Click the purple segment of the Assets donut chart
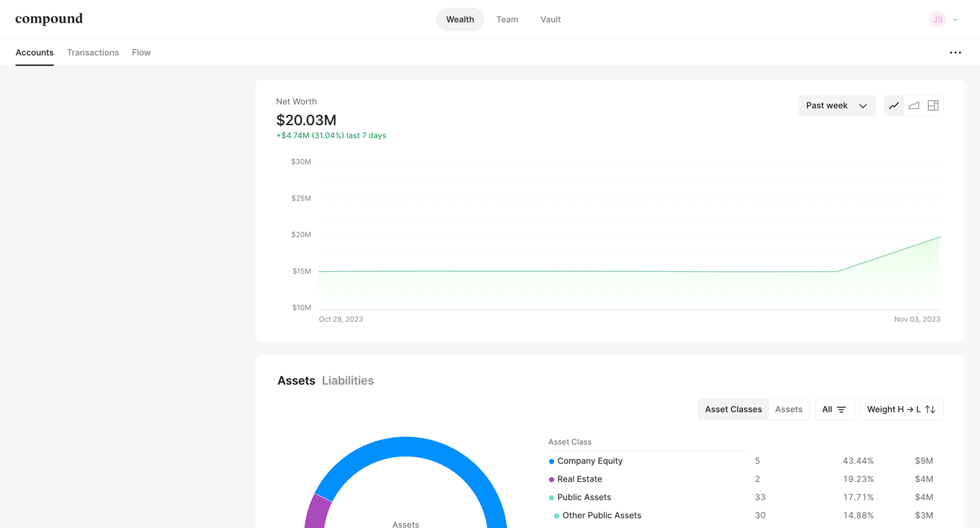980x528 pixels. click(x=318, y=512)
